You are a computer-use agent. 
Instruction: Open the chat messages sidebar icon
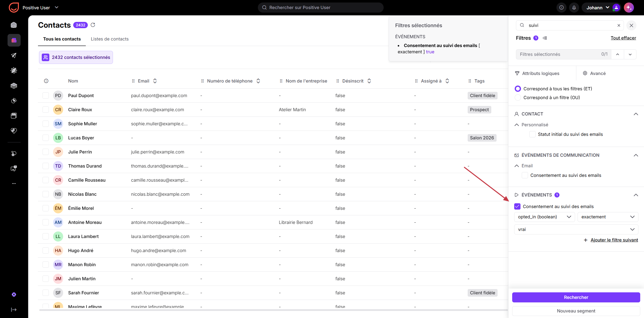coord(14,168)
